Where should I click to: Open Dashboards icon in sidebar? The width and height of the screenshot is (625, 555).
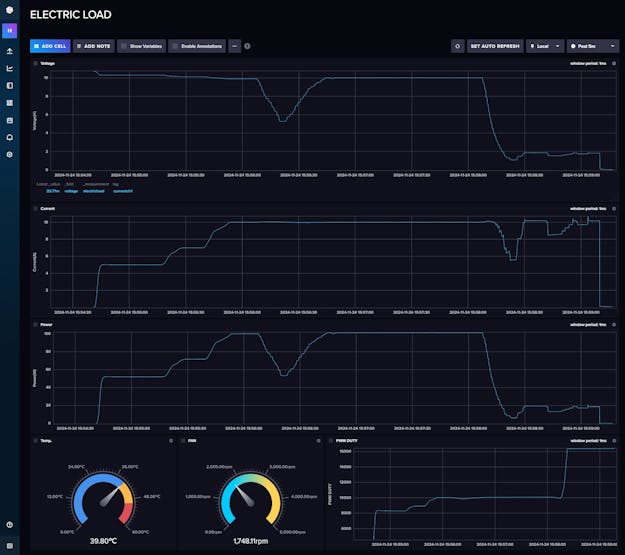[x=10, y=102]
